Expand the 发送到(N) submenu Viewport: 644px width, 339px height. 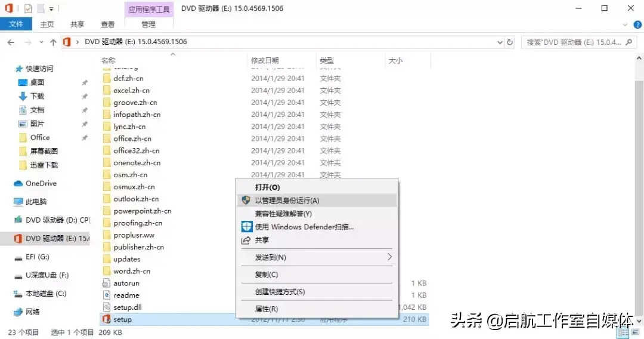[x=390, y=257]
